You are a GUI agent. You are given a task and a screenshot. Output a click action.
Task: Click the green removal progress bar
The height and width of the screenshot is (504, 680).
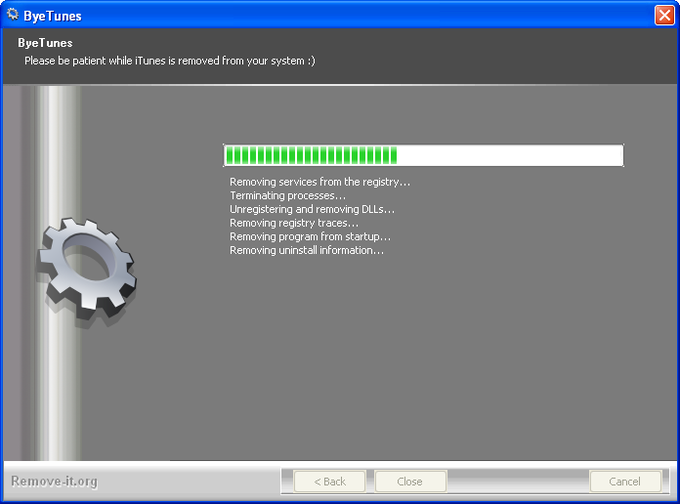pos(423,155)
